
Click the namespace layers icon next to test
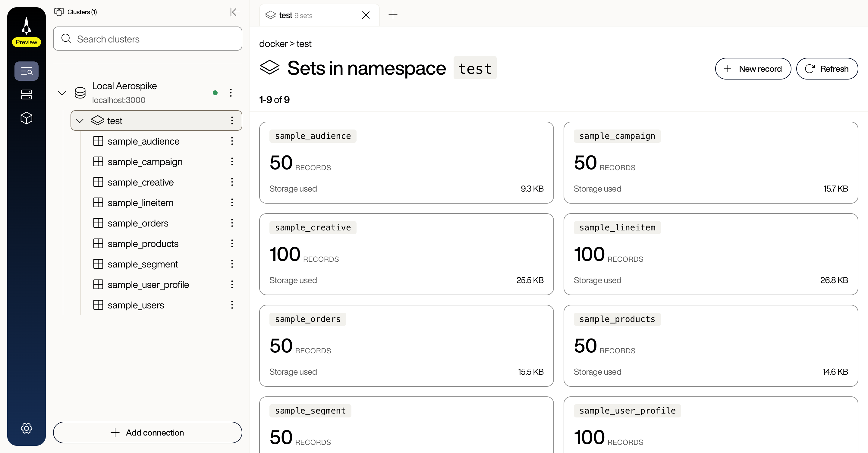[x=97, y=120]
